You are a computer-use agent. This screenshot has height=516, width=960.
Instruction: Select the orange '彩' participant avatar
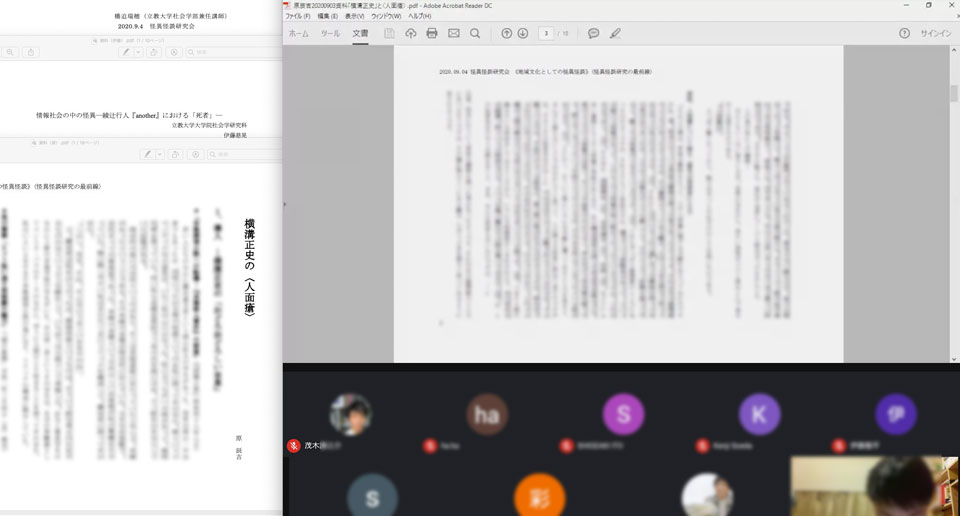(539, 495)
